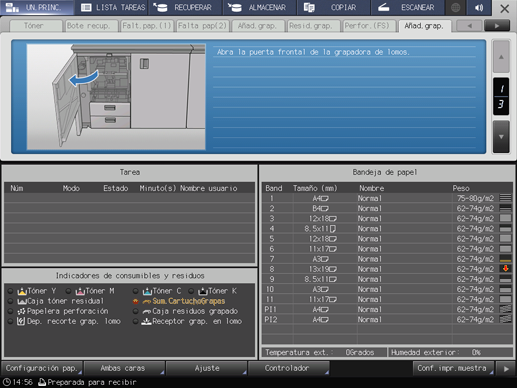Screen dimensions: 517x388
Task: Click the Ambas caras button
Action: click(x=124, y=368)
